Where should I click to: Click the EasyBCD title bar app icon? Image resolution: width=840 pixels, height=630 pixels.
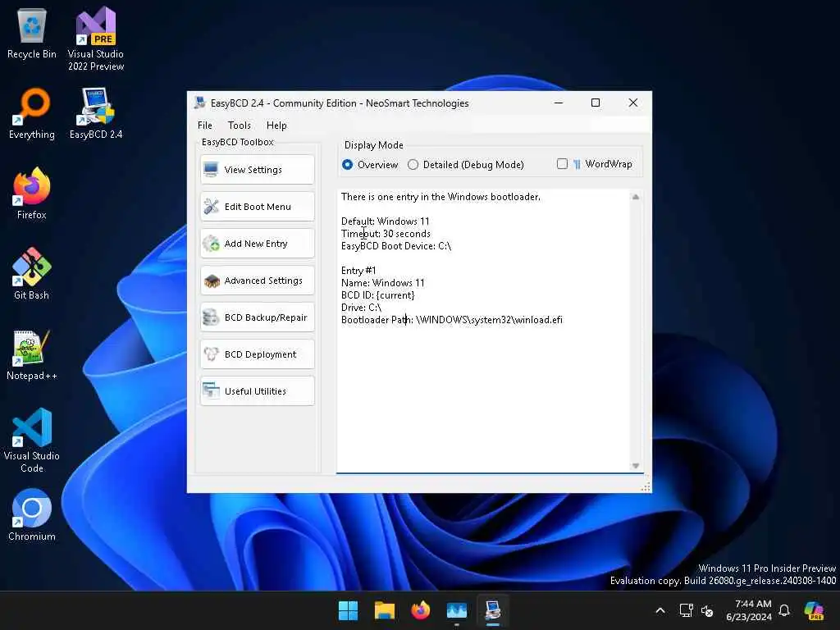tap(200, 103)
